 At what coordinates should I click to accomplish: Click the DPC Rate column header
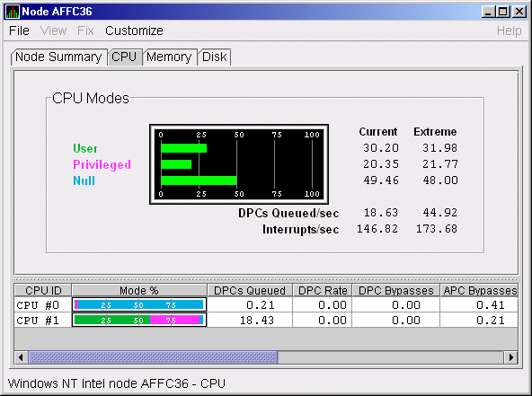coord(323,291)
